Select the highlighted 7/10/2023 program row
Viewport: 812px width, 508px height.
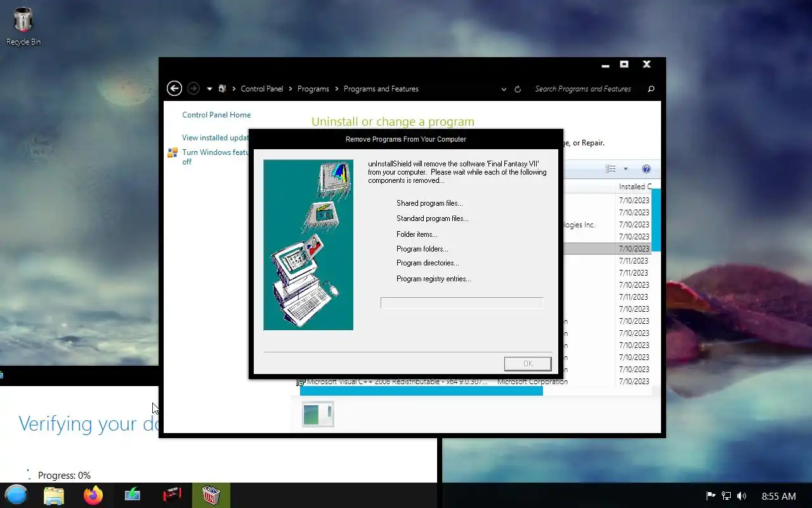pyautogui.click(x=607, y=249)
